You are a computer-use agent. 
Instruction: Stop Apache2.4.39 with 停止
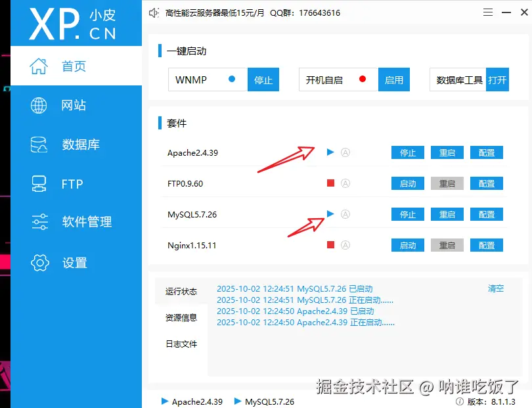click(x=408, y=152)
